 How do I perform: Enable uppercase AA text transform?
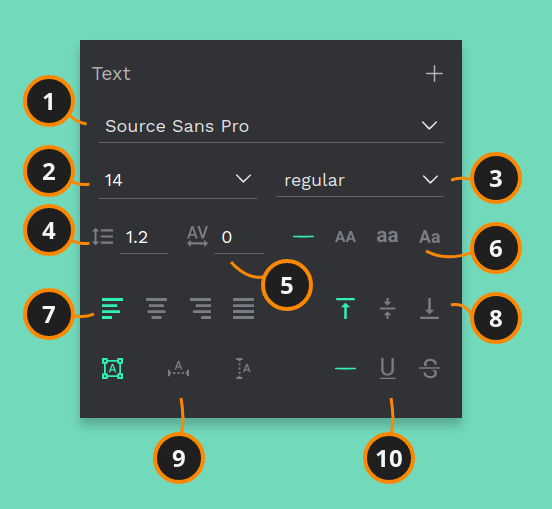tap(345, 237)
